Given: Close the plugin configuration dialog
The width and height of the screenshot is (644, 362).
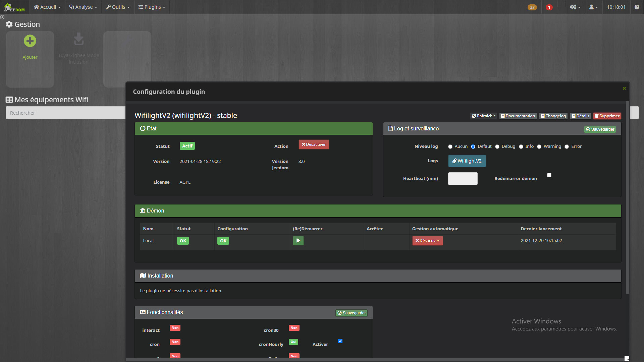Looking at the screenshot, I should (x=624, y=88).
